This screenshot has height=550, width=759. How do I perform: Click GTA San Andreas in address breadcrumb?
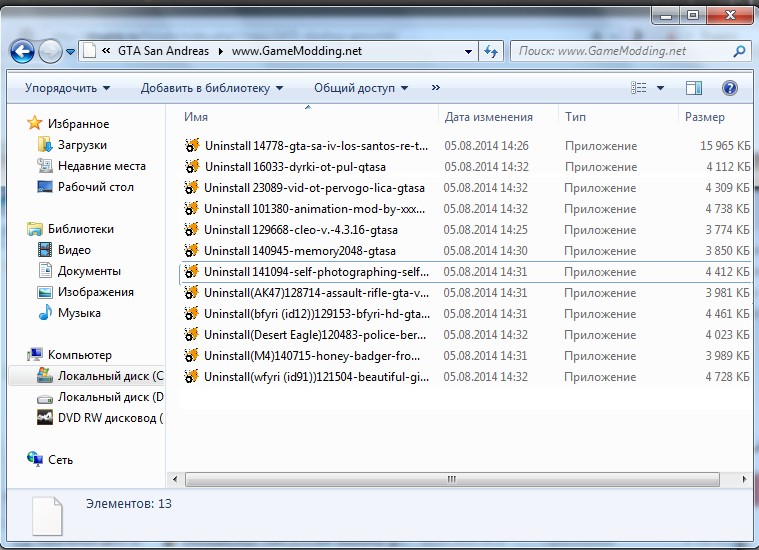click(163, 51)
